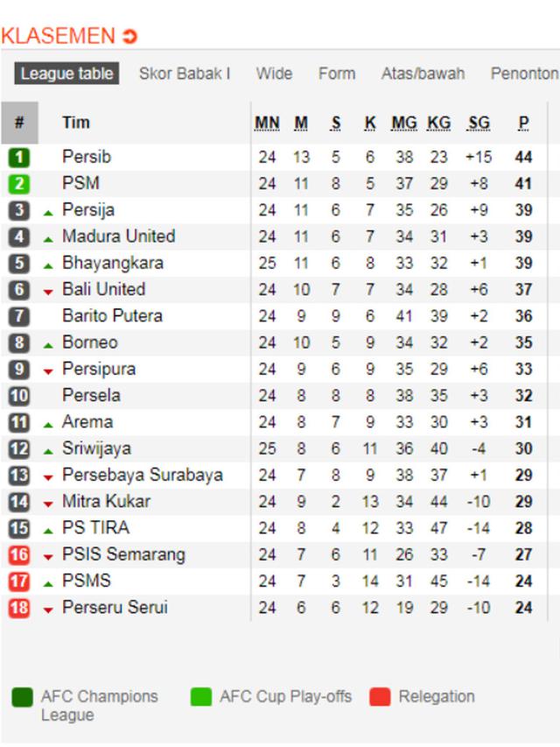
Task: Click the up arrow next to Bhayangkara
Action: (49, 263)
